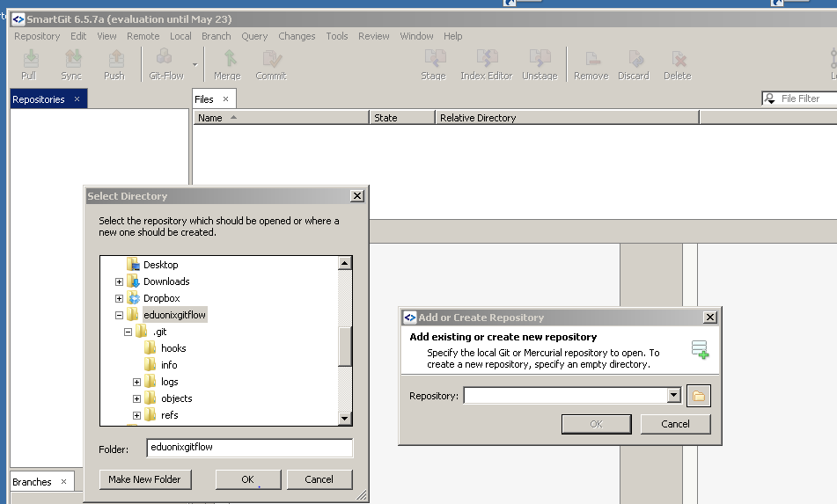Viewport: 837px width, 504px height.
Task: Click Cancel in Select Directory dialog
Action: point(319,479)
